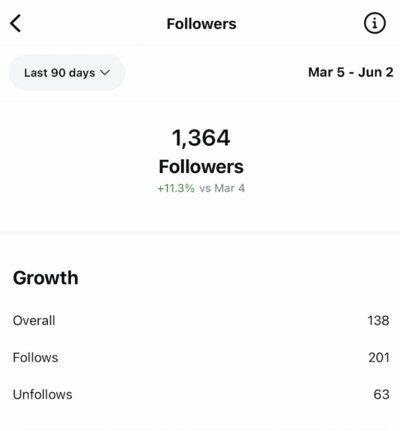This screenshot has width=400, height=431.
Task: Click the +11.3% growth percentage
Action: [x=176, y=188]
